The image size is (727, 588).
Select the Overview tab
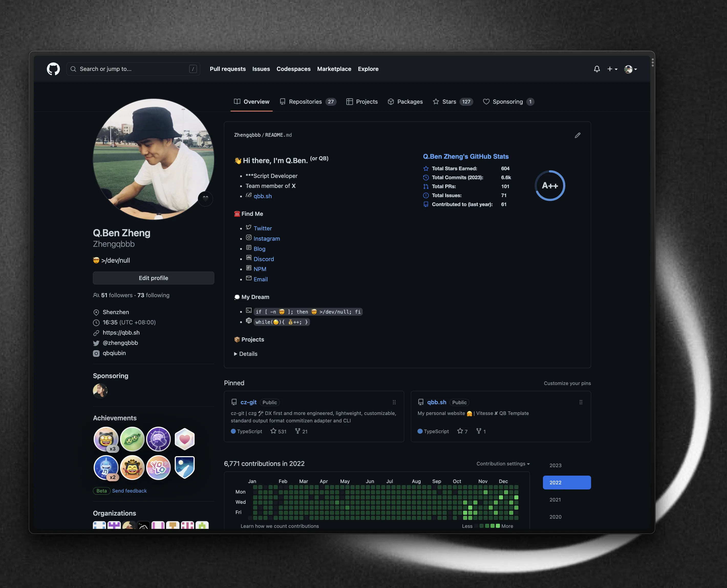[x=252, y=102]
